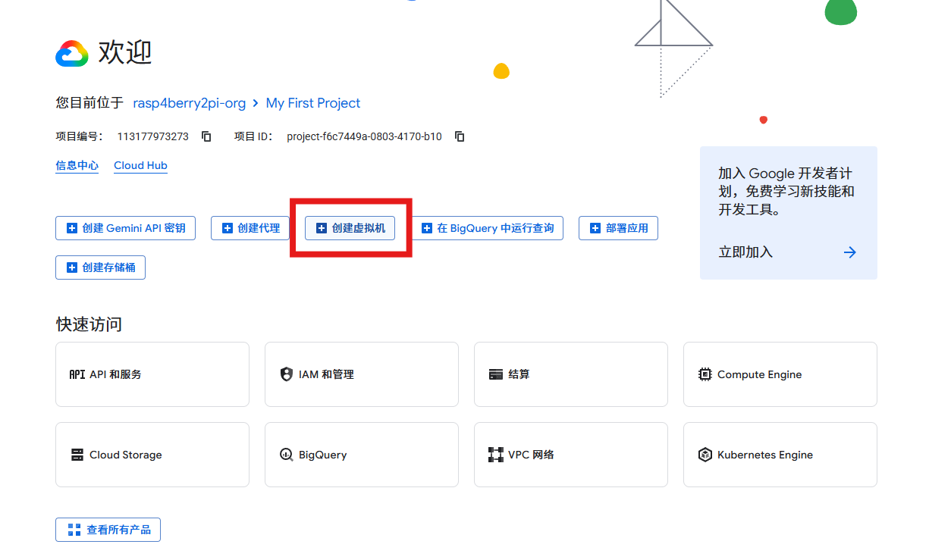Click the plus icon on 创建虚拟机
Viewport: 929px width, 560px height.
click(x=322, y=228)
